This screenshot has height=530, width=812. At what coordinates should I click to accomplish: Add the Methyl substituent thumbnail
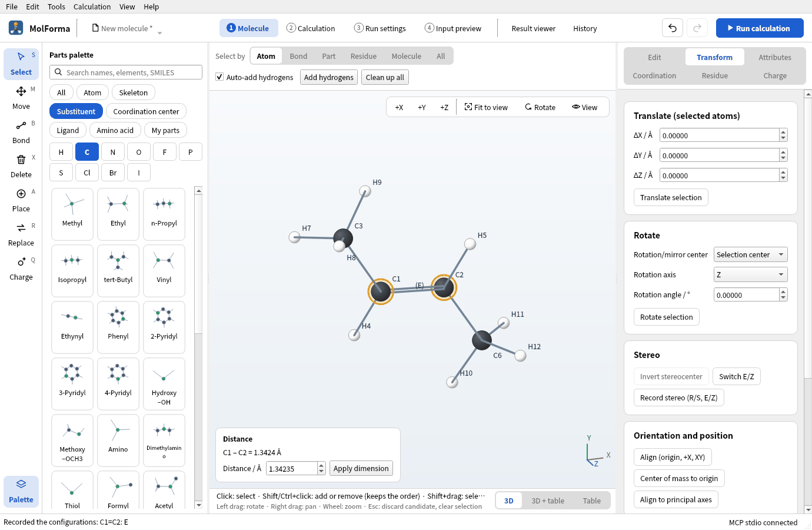pyautogui.click(x=72, y=214)
